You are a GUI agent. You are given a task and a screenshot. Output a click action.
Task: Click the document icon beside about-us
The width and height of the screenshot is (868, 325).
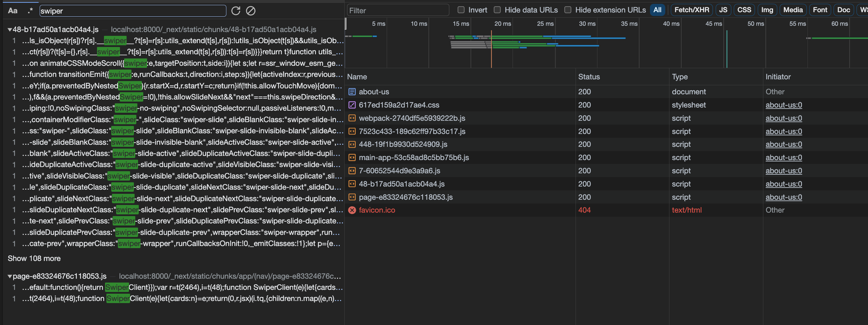352,92
